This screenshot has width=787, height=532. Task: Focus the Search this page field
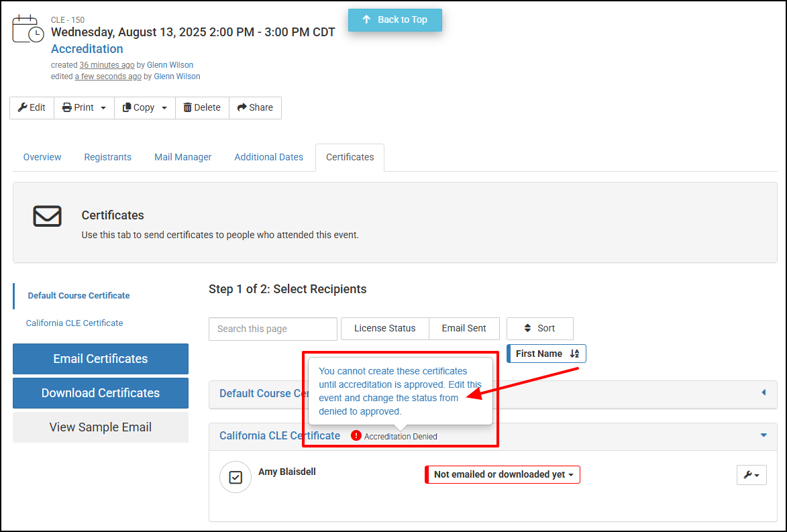click(272, 329)
